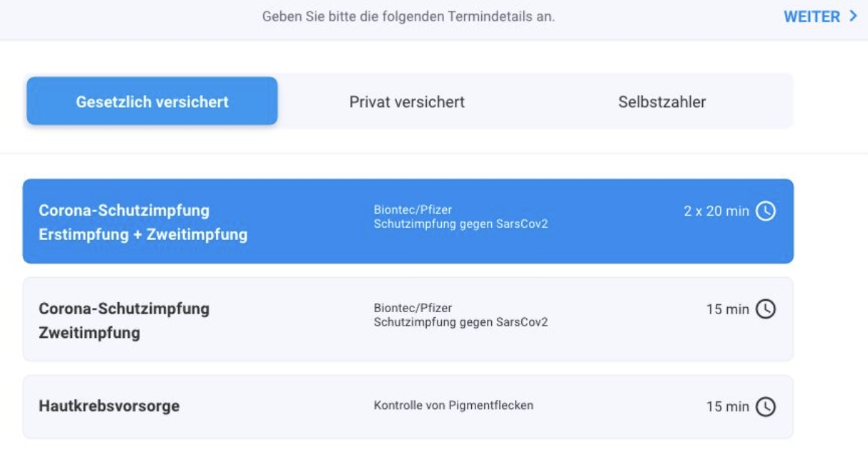Image resolution: width=868 pixels, height=460 pixels.
Task: Click Biontec/Pfizer text in the Erstimpfung + Zweitimpfung card
Action: click(x=413, y=210)
